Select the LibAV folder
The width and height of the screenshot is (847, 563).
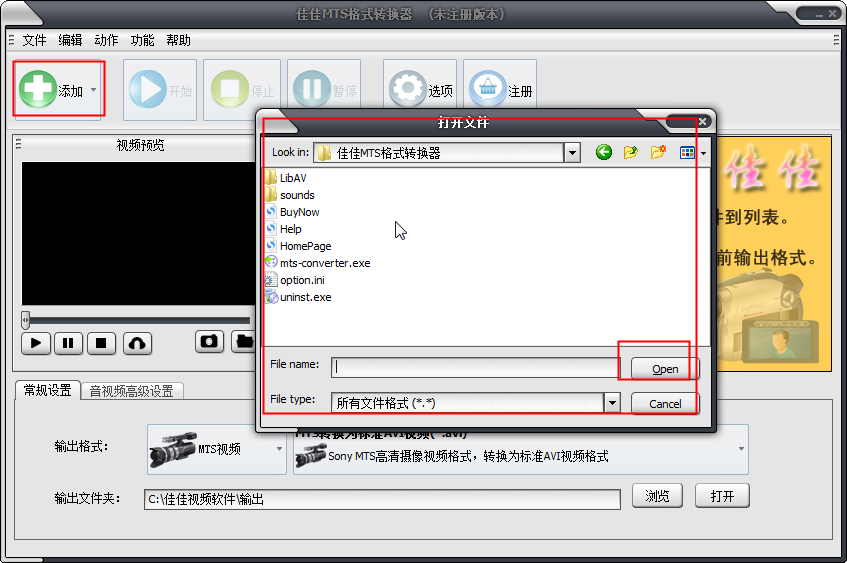tap(286, 178)
